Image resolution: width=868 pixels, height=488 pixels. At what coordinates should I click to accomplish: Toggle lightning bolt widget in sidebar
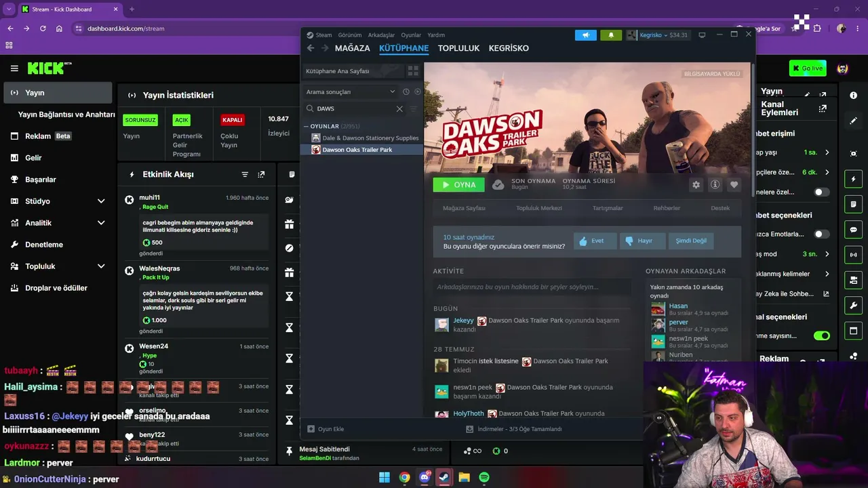pyautogui.click(x=854, y=179)
